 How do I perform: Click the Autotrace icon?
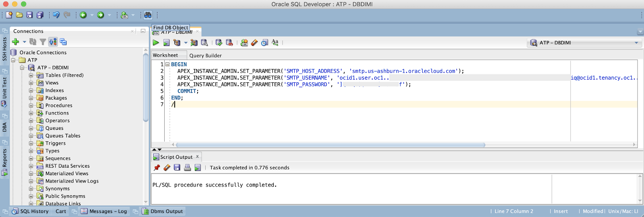point(194,43)
